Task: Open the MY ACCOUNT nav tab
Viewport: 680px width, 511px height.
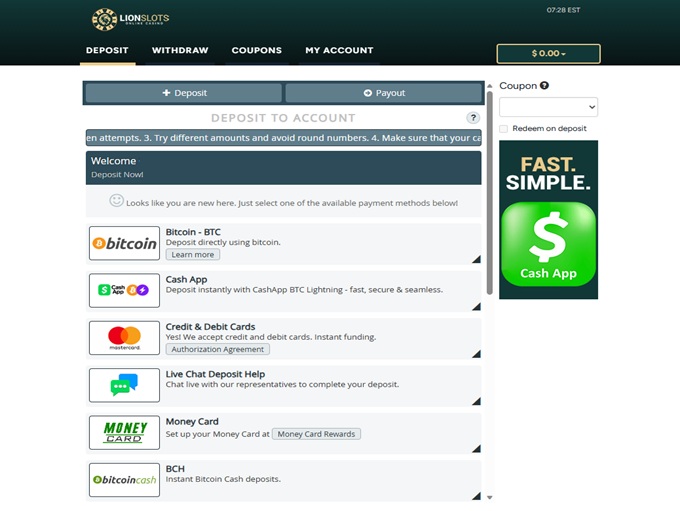Action: (x=339, y=50)
